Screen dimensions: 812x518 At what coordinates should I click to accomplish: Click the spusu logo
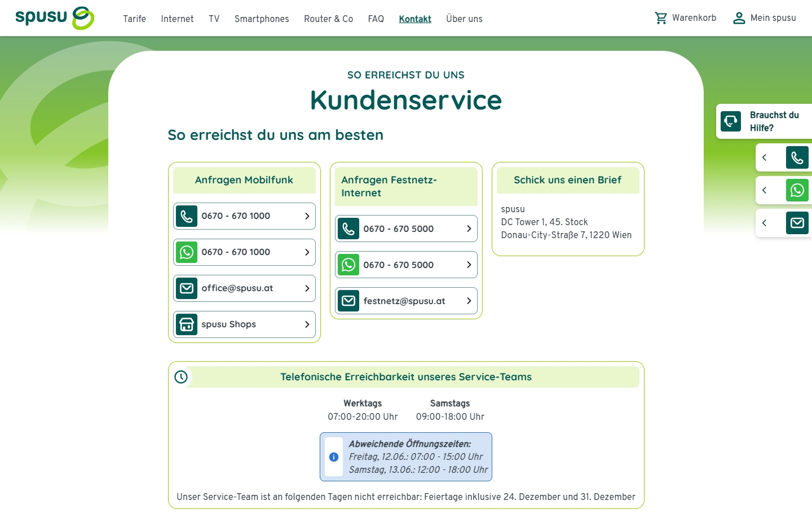tap(55, 18)
